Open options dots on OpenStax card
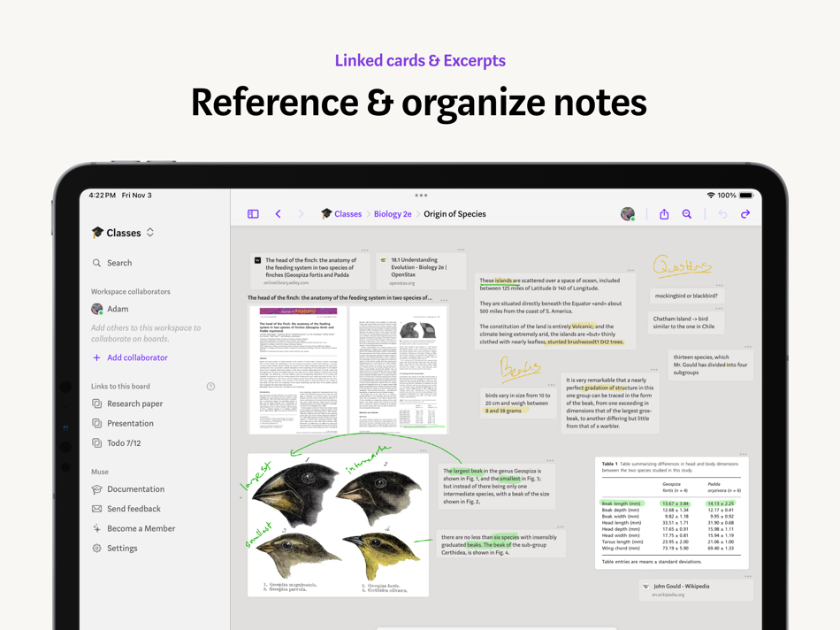 coord(461,250)
